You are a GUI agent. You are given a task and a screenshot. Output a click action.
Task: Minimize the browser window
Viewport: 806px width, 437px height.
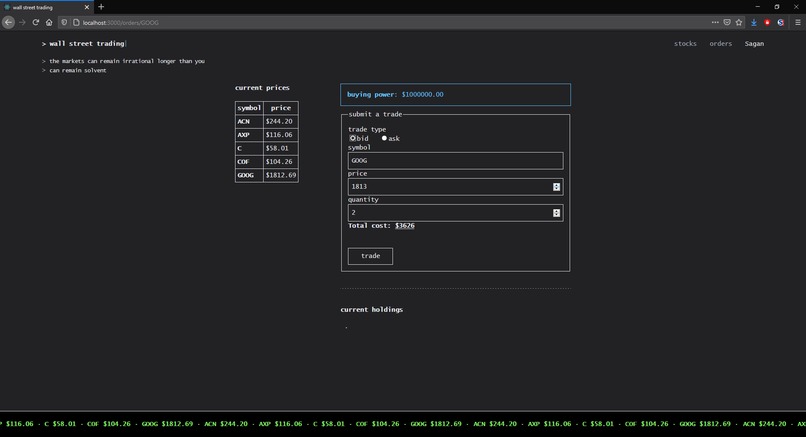(x=757, y=7)
